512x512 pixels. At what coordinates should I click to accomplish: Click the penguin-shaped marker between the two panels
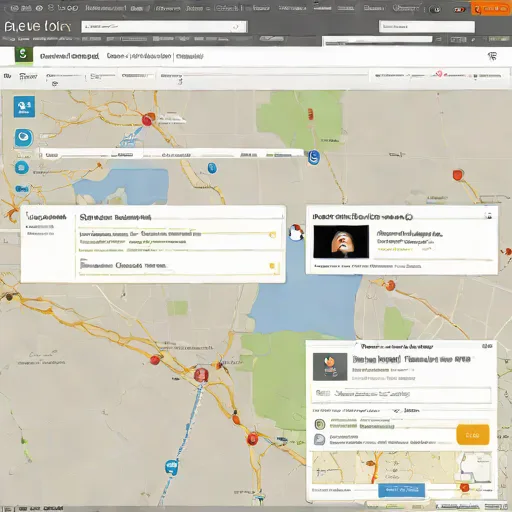click(x=295, y=232)
